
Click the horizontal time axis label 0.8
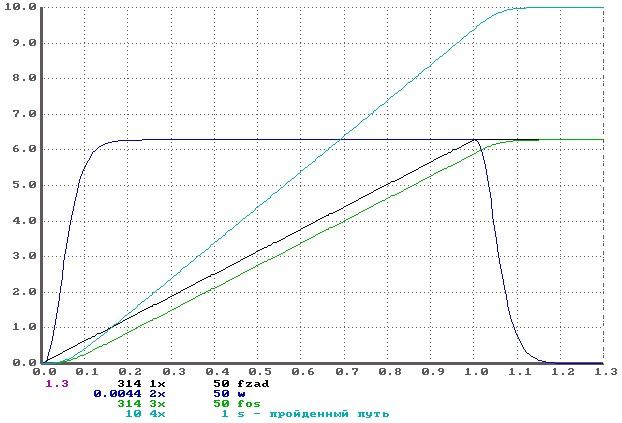[x=390, y=372]
